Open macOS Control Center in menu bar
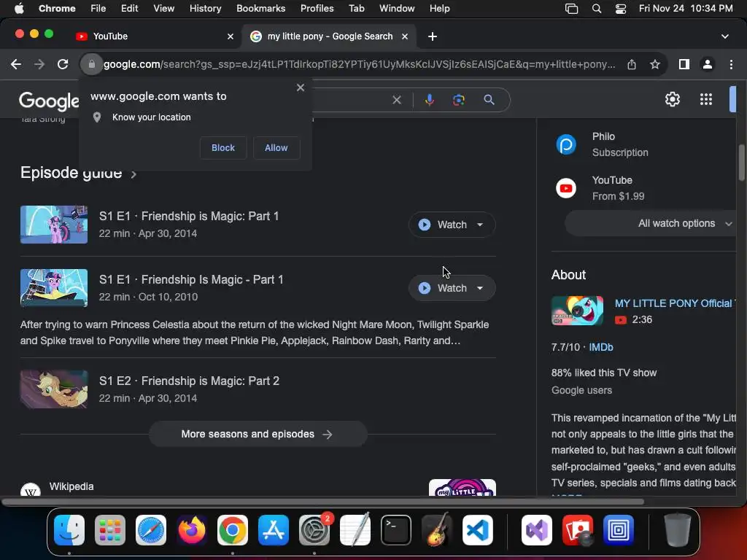The height and width of the screenshot is (560, 747). click(x=620, y=9)
